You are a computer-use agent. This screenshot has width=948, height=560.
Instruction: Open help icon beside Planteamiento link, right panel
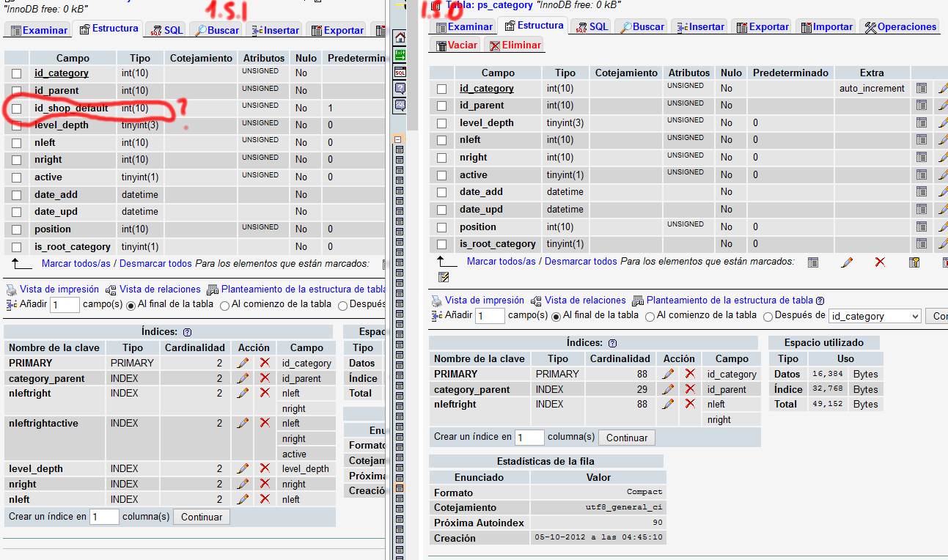pos(820,301)
